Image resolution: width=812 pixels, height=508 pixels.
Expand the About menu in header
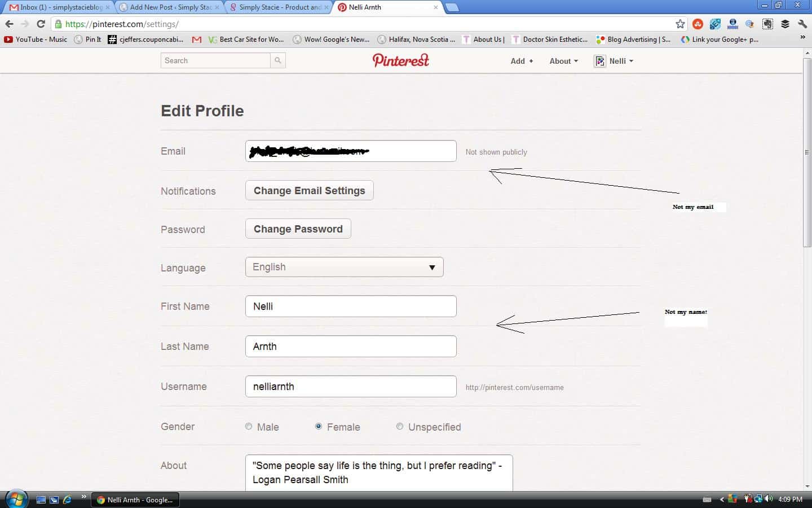563,61
